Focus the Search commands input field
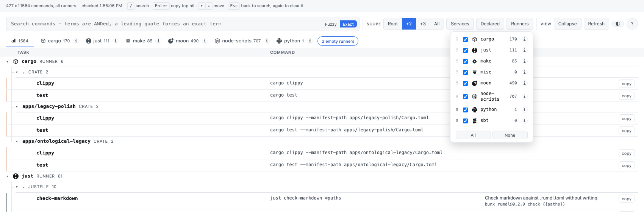 coord(163,24)
